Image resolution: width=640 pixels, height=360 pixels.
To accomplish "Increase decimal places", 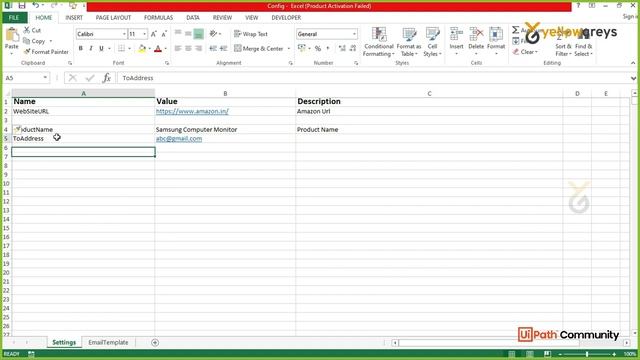I will point(342,48).
